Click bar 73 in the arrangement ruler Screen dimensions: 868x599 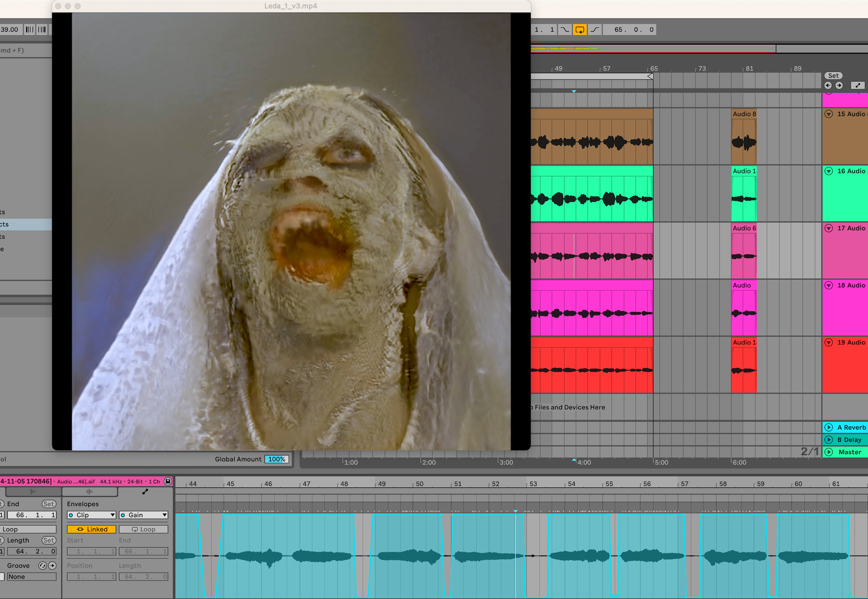(702, 69)
